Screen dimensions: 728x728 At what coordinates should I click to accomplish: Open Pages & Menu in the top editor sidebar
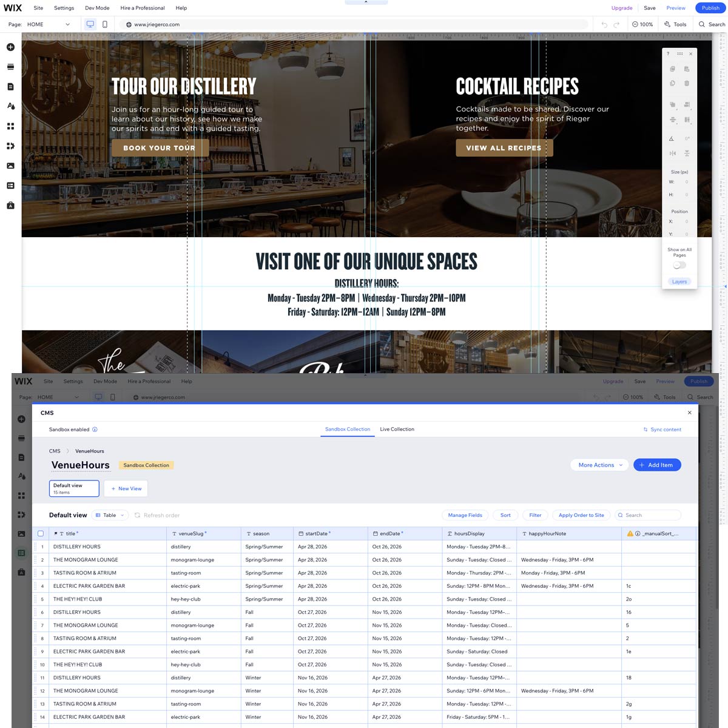[x=10, y=87]
